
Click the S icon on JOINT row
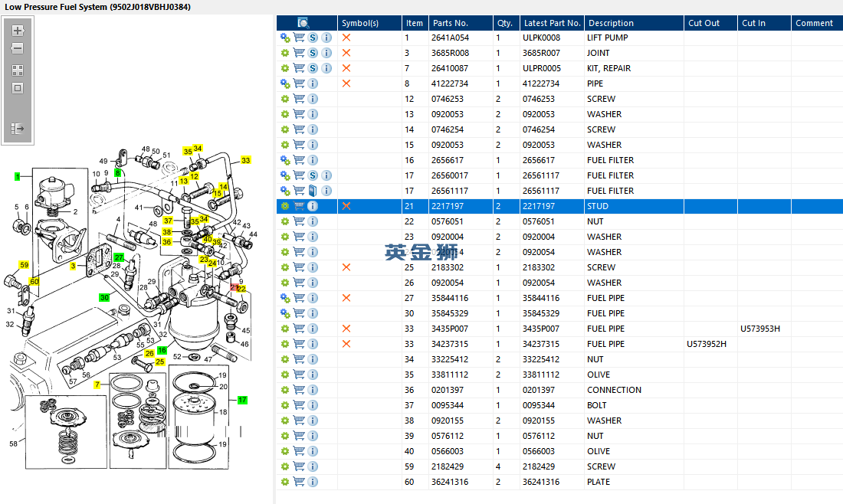pos(313,53)
